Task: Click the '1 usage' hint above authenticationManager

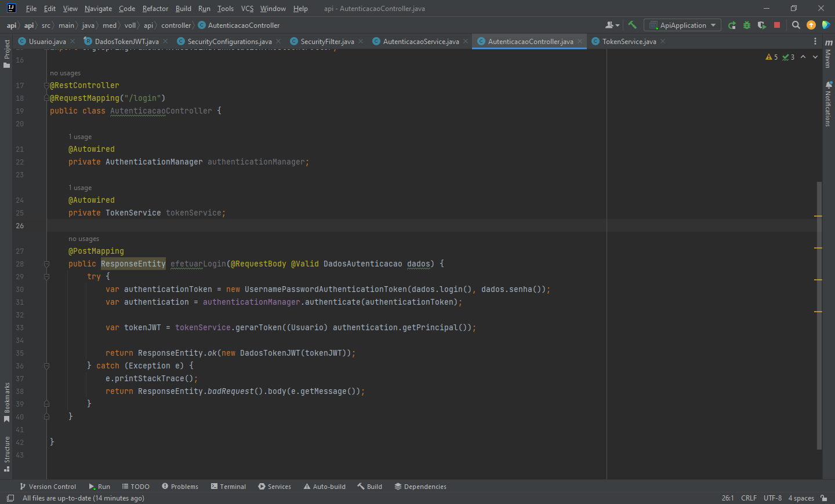Action: pyautogui.click(x=80, y=137)
